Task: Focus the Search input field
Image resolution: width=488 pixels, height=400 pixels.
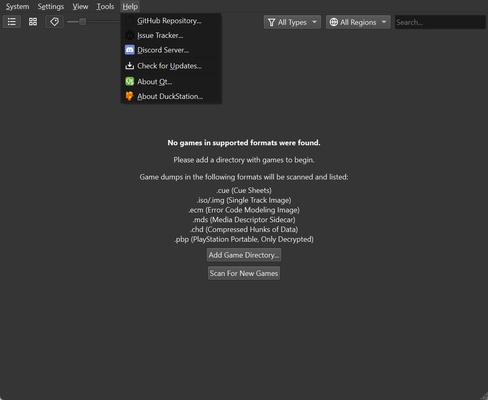Action: tap(440, 22)
